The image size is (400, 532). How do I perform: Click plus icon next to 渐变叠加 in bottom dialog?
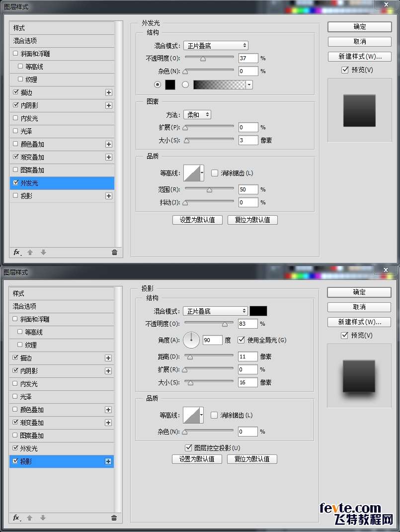(108, 423)
